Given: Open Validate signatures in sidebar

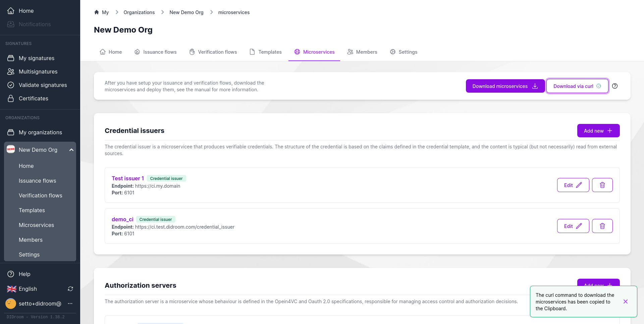Looking at the screenshot, I should tap(43, 85).
